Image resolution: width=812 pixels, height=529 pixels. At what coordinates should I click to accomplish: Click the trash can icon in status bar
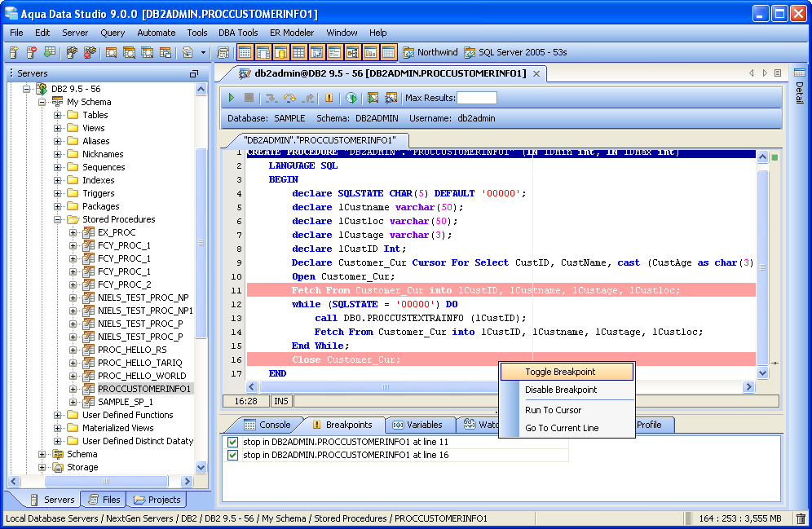pos(801,518)
